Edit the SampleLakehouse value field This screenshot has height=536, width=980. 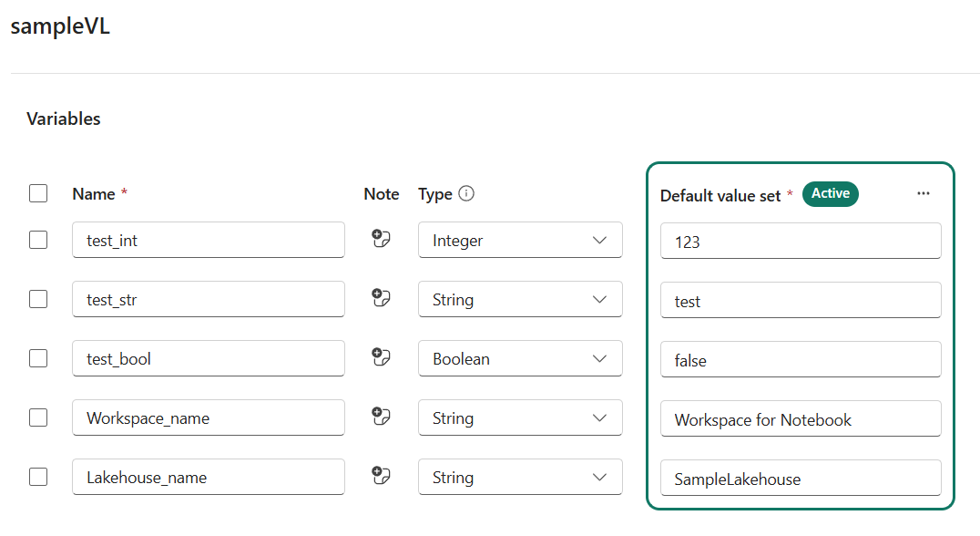(x=801, y=479)
